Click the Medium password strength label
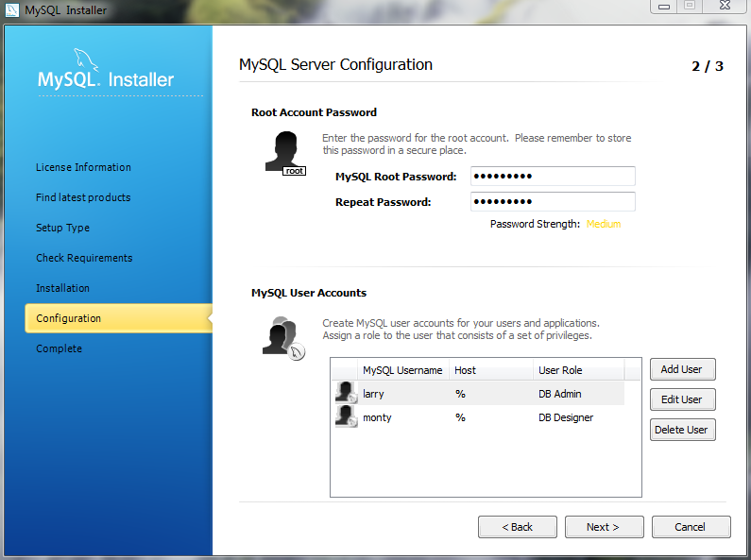This screenshot has width=751, height=560. (604, 224)
